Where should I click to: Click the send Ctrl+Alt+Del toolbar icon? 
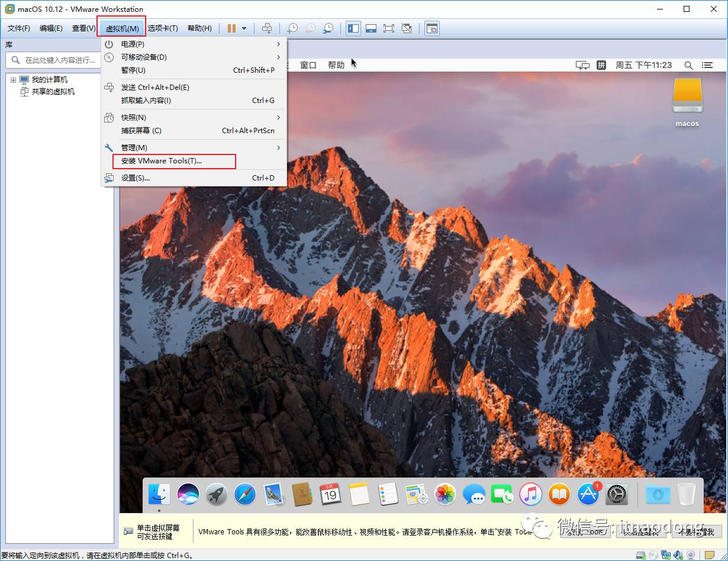click(268, 28)
